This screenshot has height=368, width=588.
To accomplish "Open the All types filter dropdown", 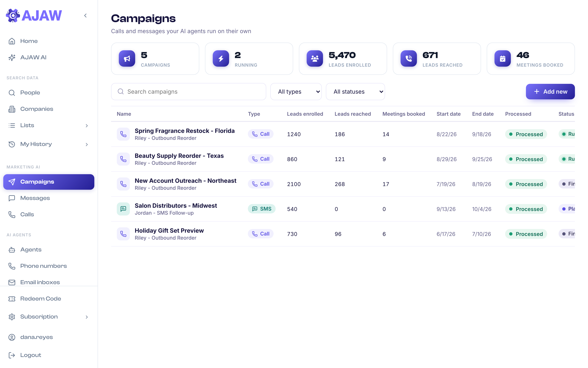I will [x=296, y=91].
